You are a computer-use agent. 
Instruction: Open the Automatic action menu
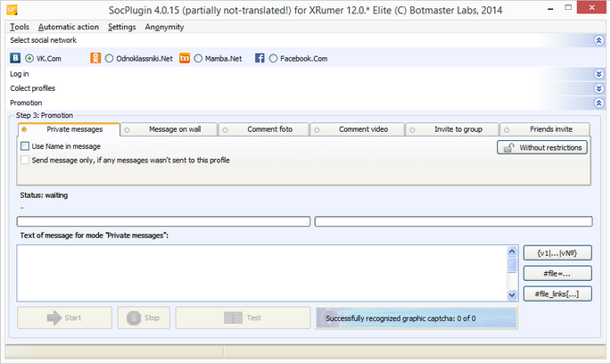[x=69, y=27]
